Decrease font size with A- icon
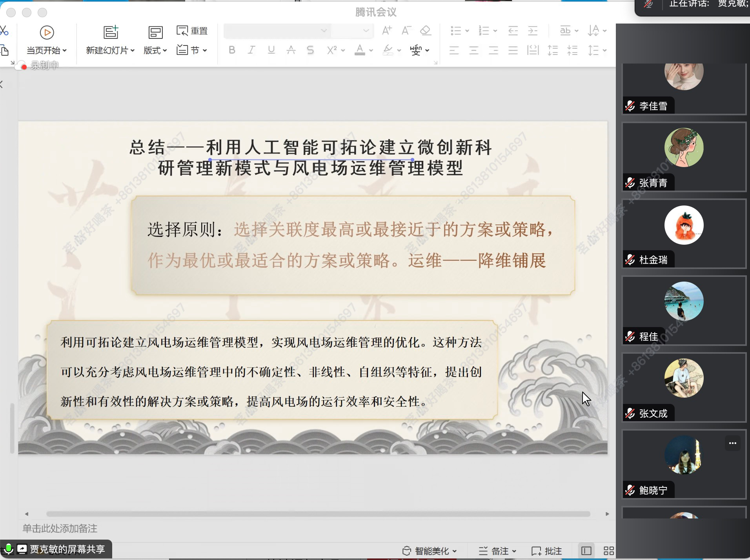Viewport: 750px width, 560px height. (406, 31)
